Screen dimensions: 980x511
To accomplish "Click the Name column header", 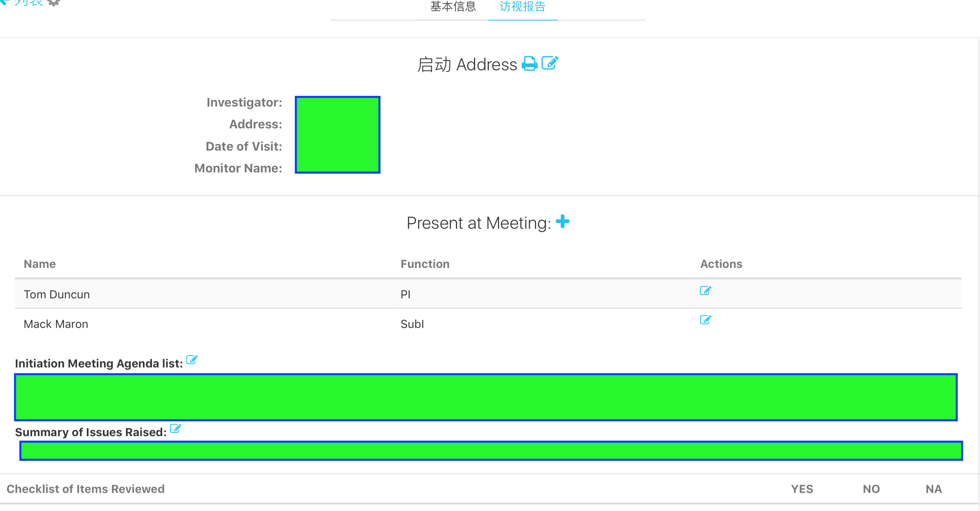I will point(40,264).
